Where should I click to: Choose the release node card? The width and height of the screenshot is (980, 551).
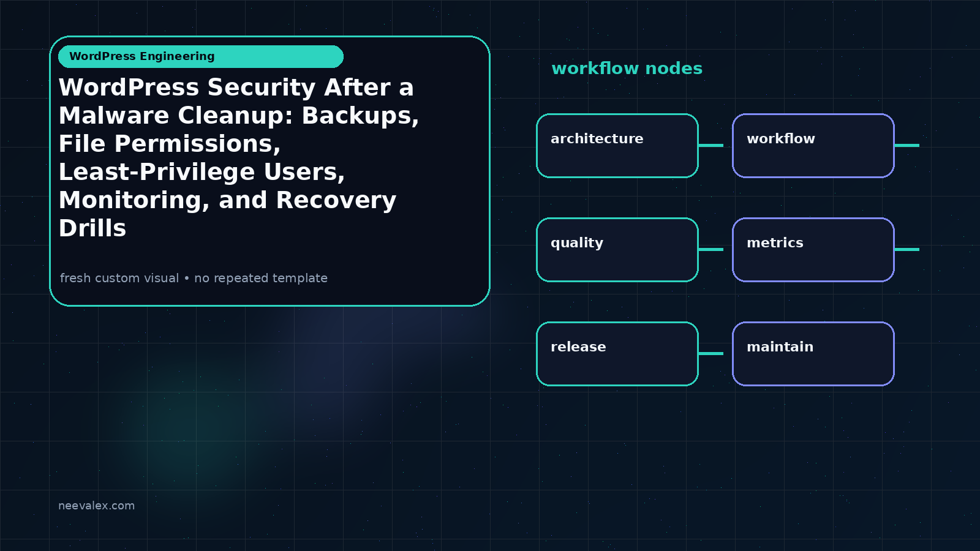[617, 354]
